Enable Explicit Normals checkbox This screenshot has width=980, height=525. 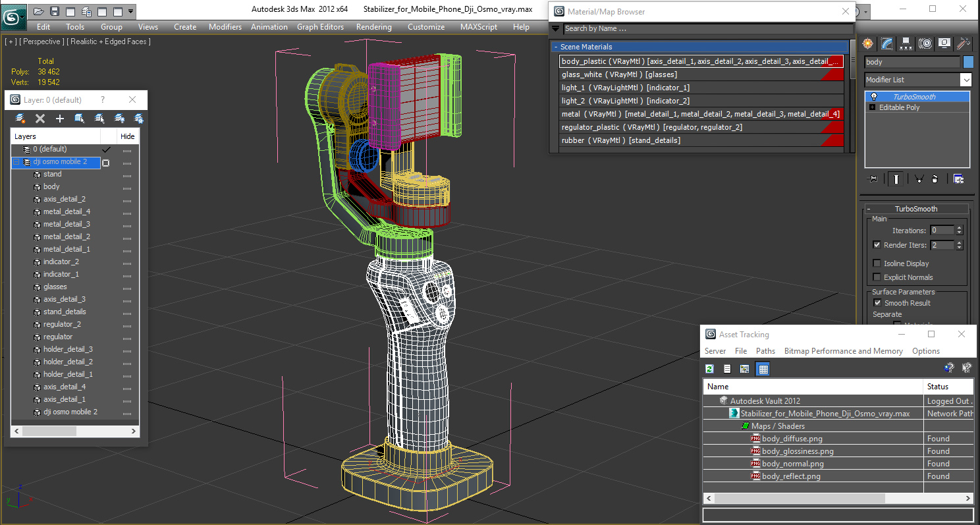click(877, 277)
